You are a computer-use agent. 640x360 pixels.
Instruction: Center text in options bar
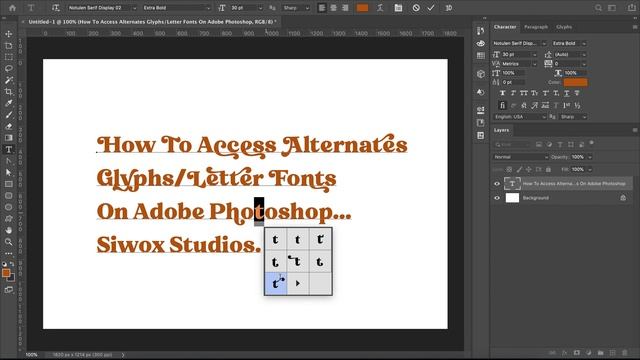[x=333, y=8]
